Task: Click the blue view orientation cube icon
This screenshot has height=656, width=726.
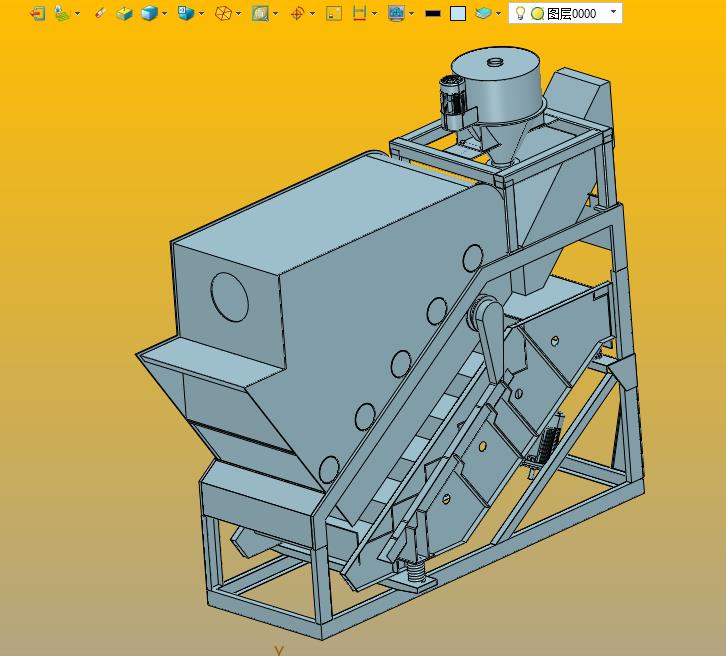Action: click(186, 13)
